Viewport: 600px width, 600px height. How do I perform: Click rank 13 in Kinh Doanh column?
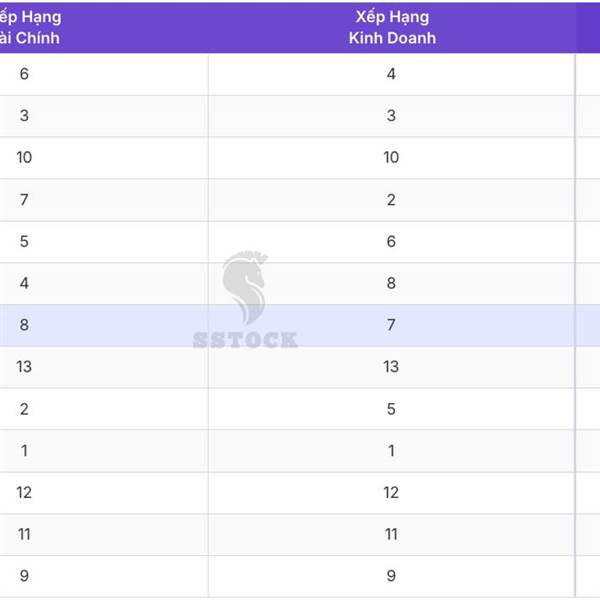(x=391, y=367)
